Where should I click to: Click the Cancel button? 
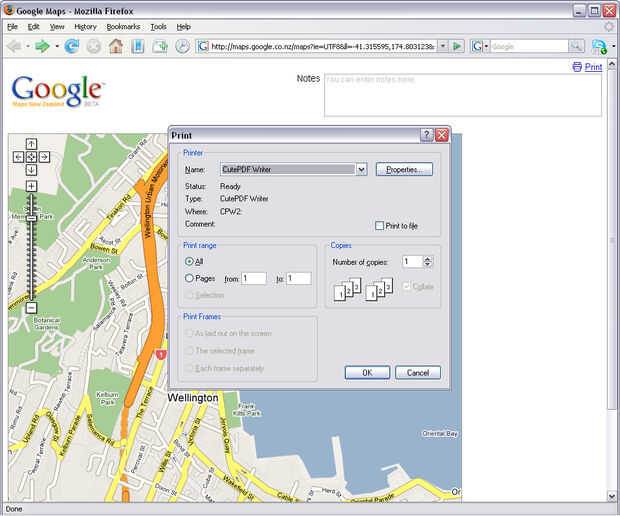[x=418, y=372]
